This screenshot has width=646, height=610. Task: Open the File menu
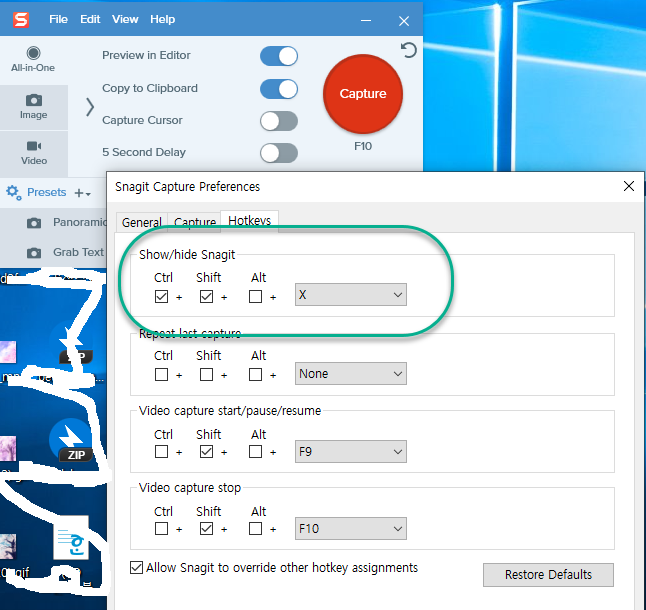(58, 19)
